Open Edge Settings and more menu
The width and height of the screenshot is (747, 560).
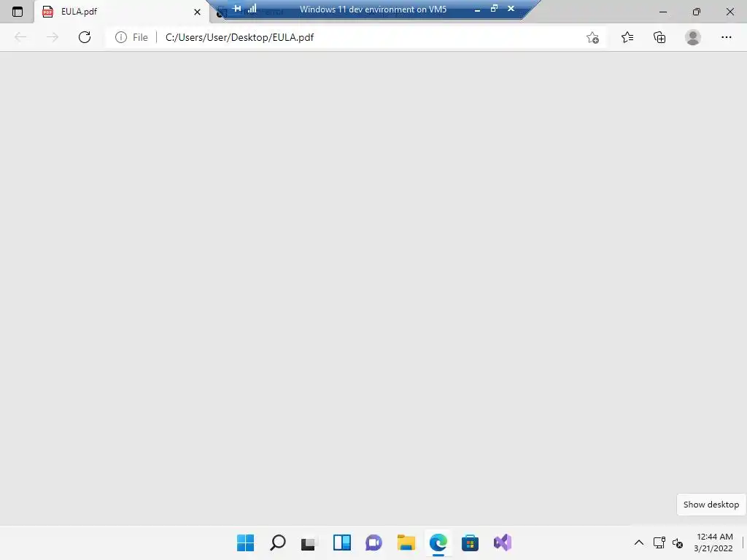pos(726,37)
